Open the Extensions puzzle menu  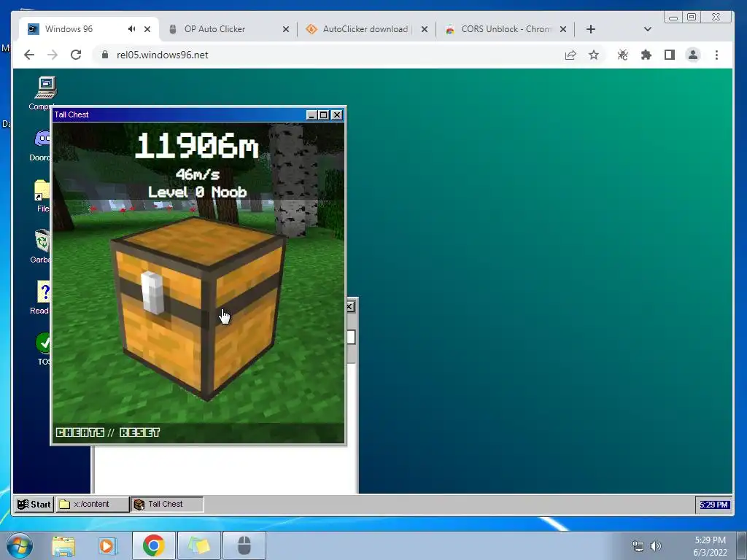[646, 55]
